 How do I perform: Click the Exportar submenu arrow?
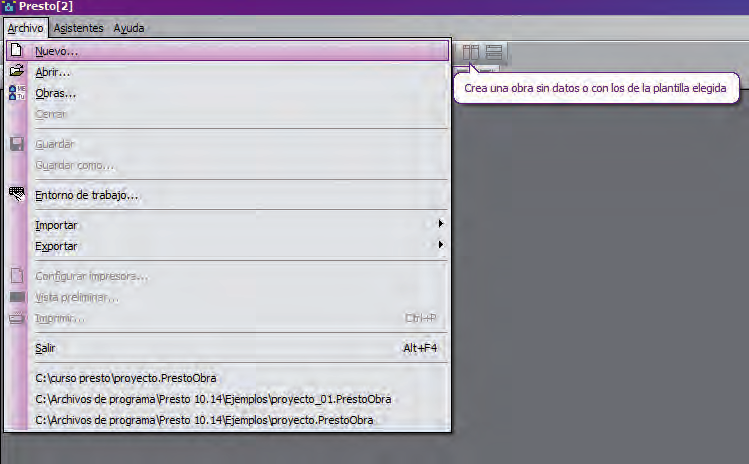(x=441, y=245)
